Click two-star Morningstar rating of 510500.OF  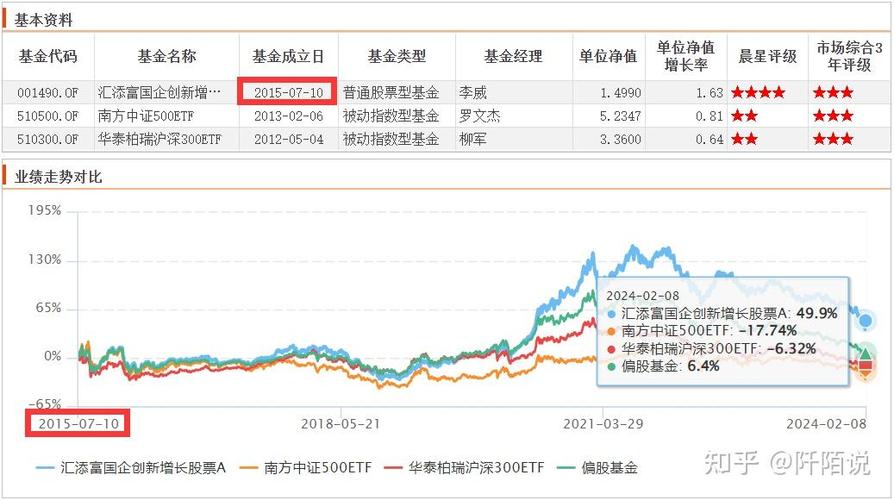coord(745,116)
